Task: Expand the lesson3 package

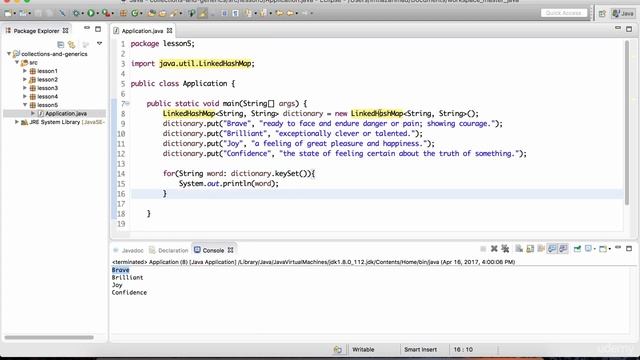Action: pyautogui.click(x=25, y=88)
